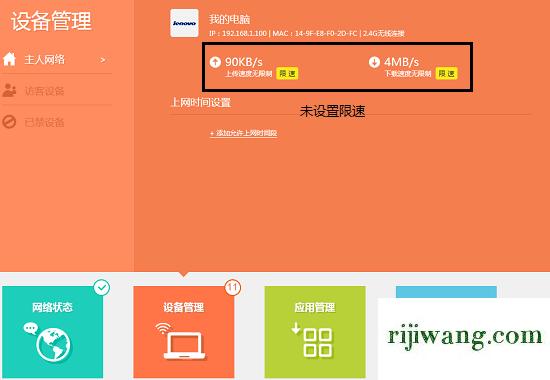Click the 上传速度无限制 label

(x=249, y=74)
